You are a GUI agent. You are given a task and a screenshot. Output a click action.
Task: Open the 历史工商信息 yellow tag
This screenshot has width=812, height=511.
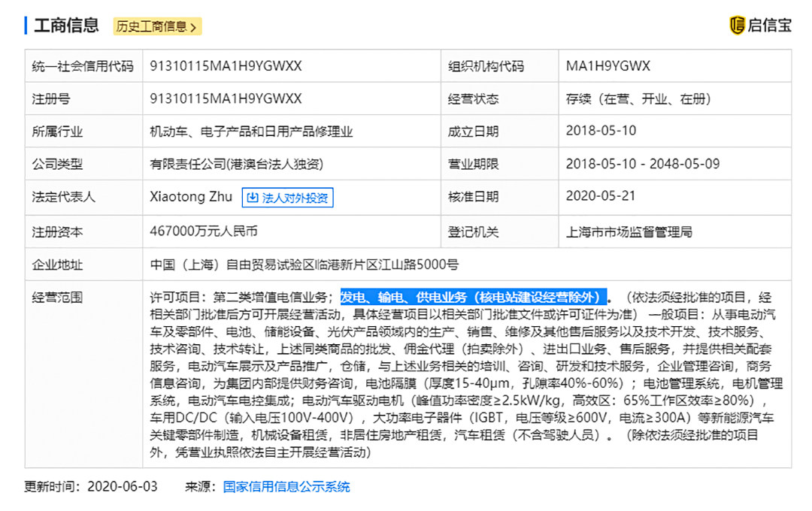coord(156,27)
